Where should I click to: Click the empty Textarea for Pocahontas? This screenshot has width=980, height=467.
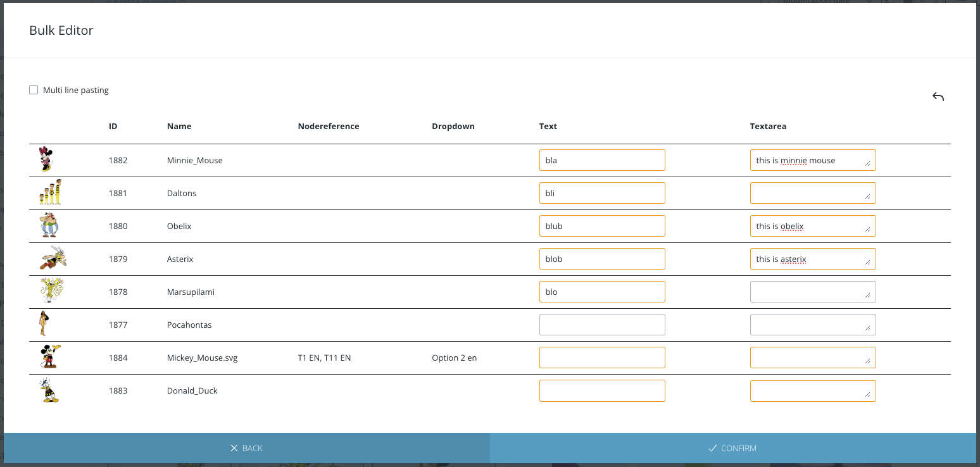pyautogui.click(x=813, y=325)
